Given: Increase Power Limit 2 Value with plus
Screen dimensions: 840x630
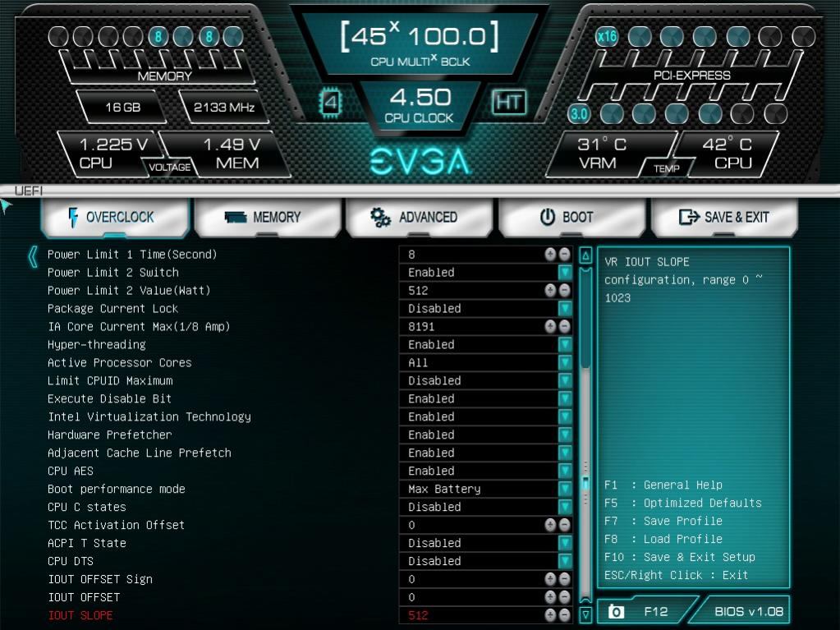Looking at the screenshot, I should tap(550, 290).
